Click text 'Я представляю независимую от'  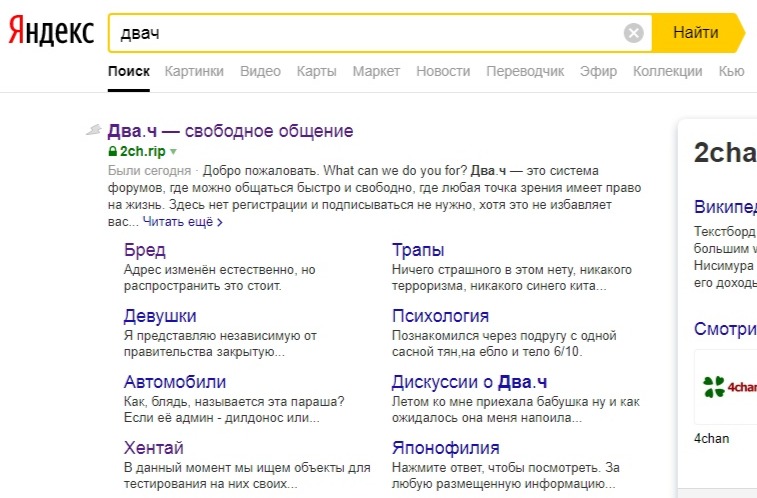(x=220, y=336)
